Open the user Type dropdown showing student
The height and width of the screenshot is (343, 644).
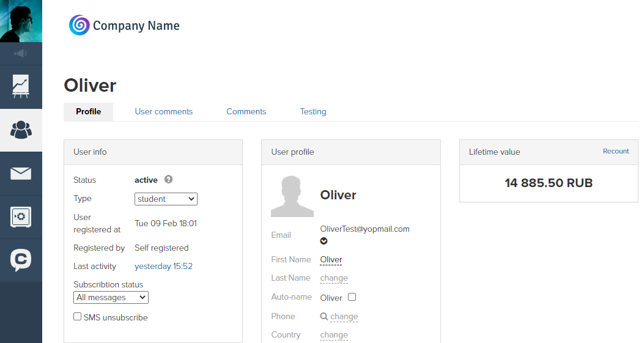click(166, 199)
